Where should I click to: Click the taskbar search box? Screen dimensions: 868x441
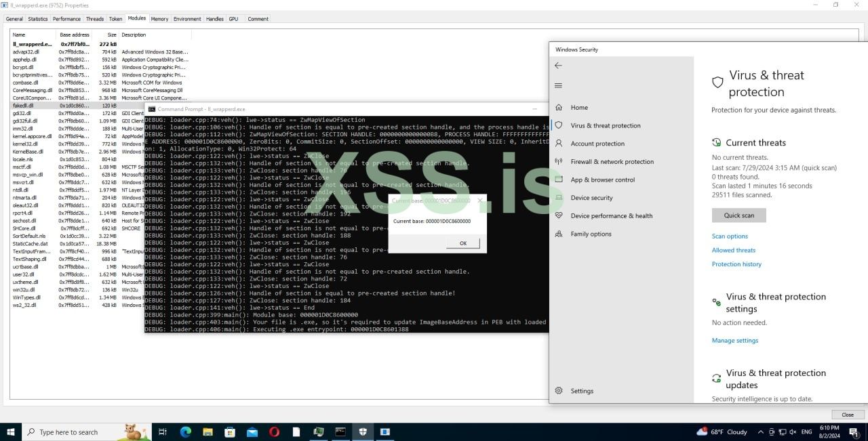(87, 432)
